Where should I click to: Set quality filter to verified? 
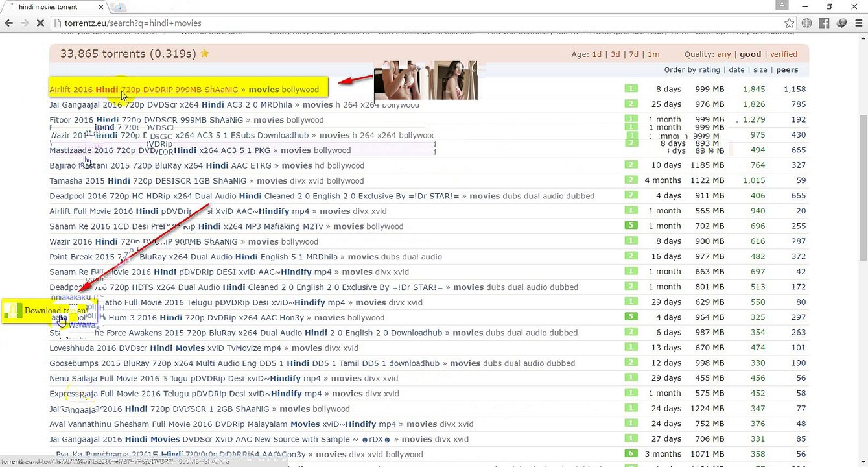(784, 54)
